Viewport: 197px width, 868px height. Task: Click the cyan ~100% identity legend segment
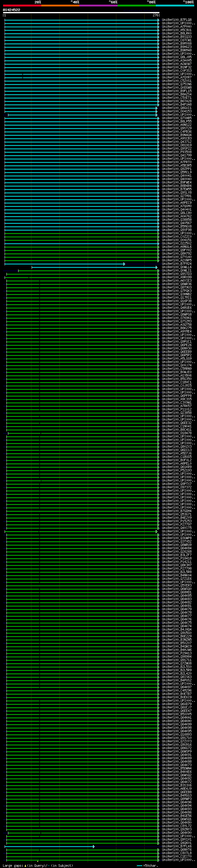(x=175, y=6)
